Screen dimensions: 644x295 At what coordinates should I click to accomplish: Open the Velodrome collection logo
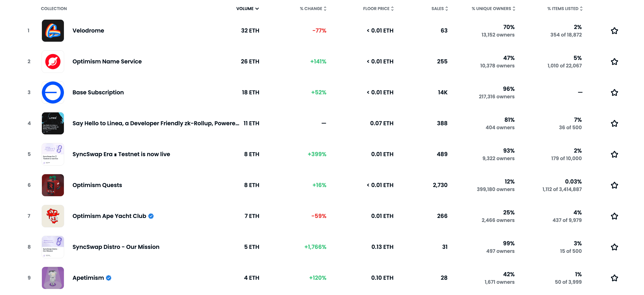click(x=53, y=30)
